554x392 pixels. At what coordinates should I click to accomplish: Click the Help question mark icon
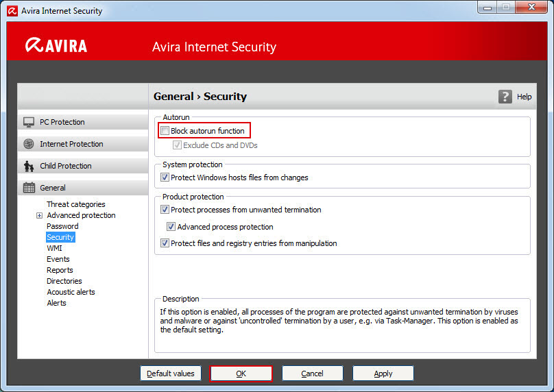click(505, 97)
